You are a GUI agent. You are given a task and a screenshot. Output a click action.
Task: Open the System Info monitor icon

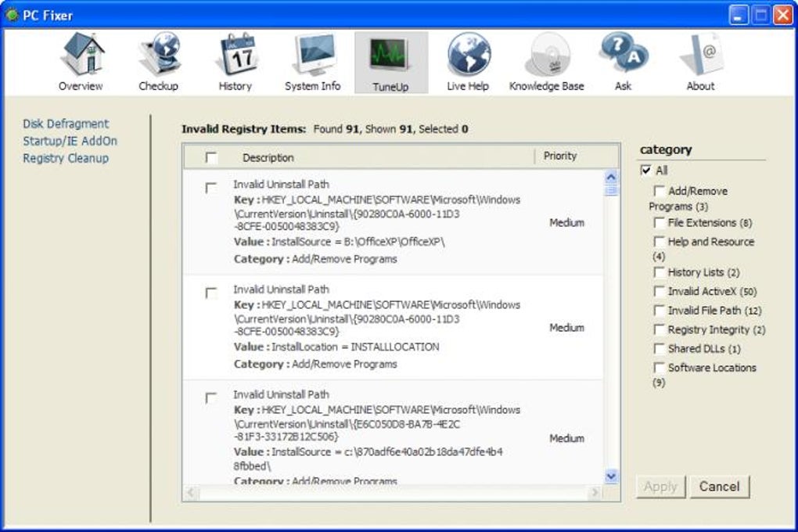pos(314,54)
